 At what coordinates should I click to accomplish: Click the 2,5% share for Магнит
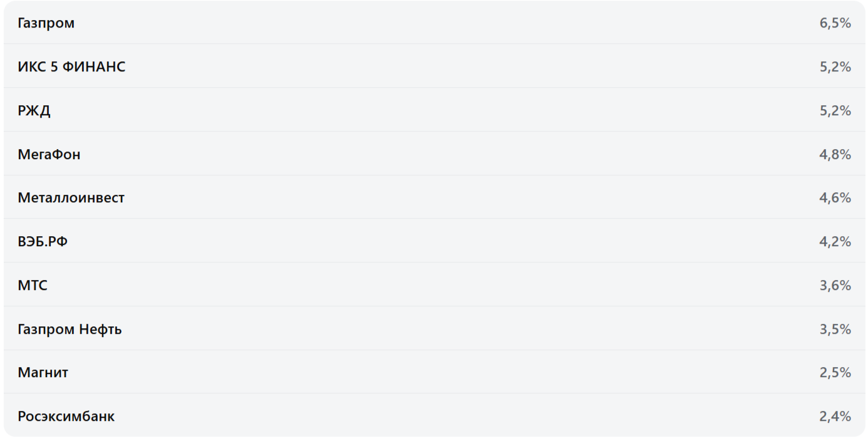click(x=835, y=373)
